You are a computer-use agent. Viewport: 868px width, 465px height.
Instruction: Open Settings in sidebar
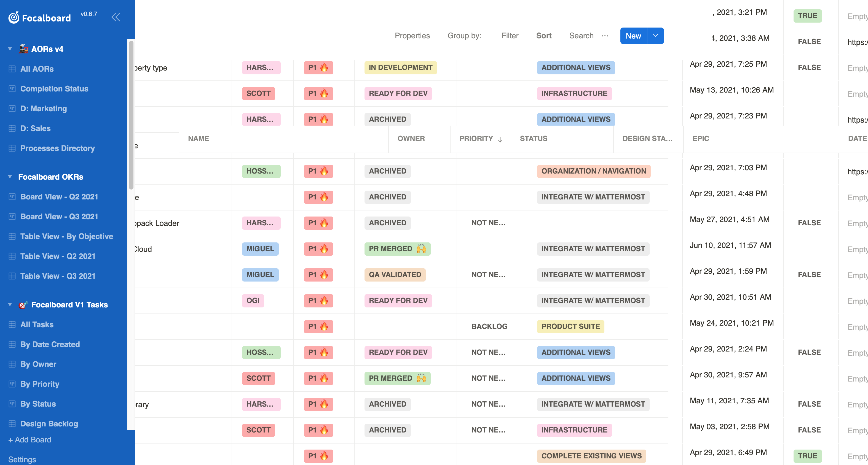(22, 459)
